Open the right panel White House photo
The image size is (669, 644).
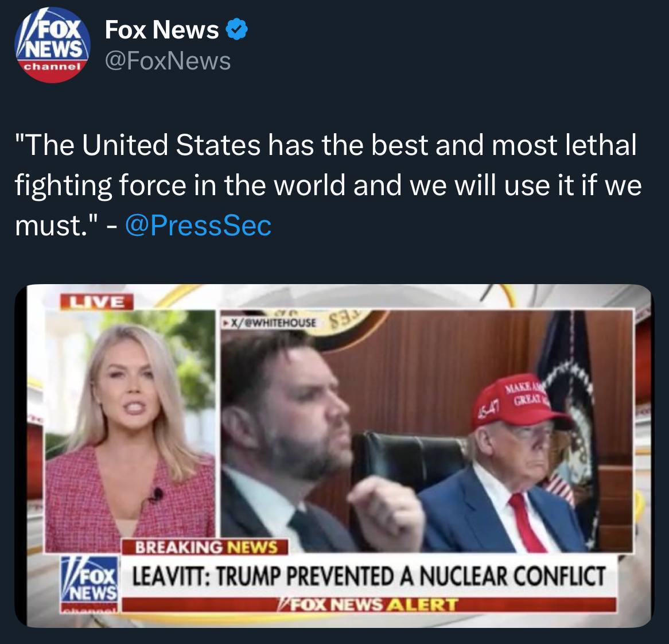click(426, 431)
